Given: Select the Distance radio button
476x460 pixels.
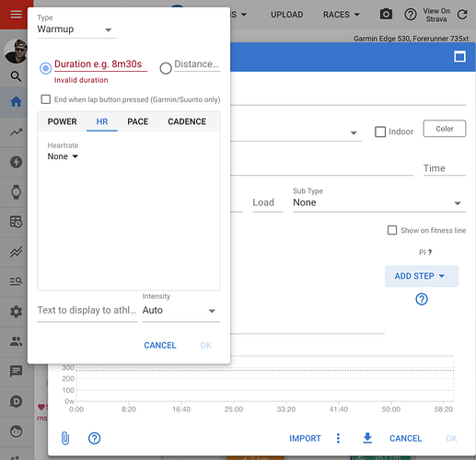Looking at the screenshot, I should 166,68.
